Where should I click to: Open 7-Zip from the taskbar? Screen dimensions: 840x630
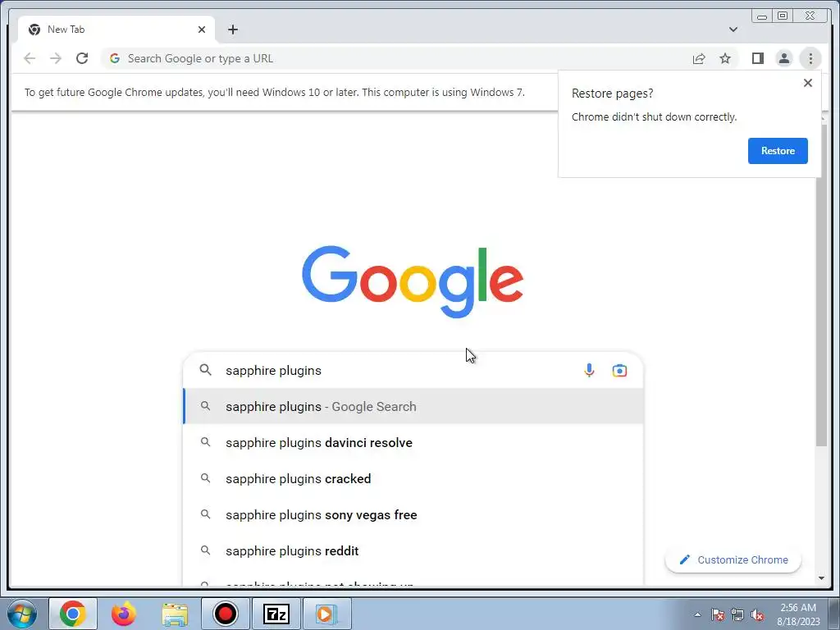[276, 614]
